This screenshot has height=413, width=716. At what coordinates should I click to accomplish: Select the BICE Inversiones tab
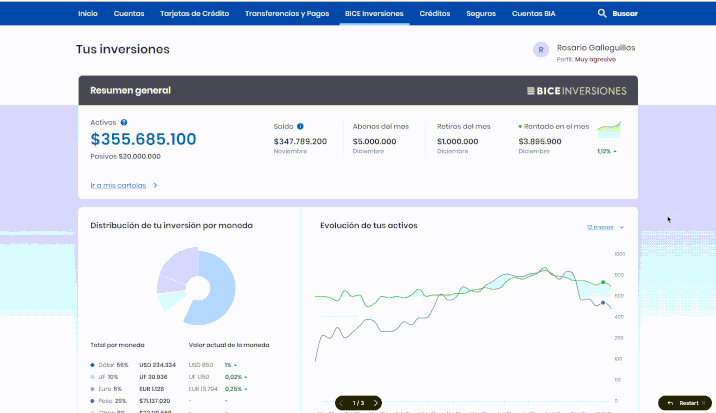374,14
